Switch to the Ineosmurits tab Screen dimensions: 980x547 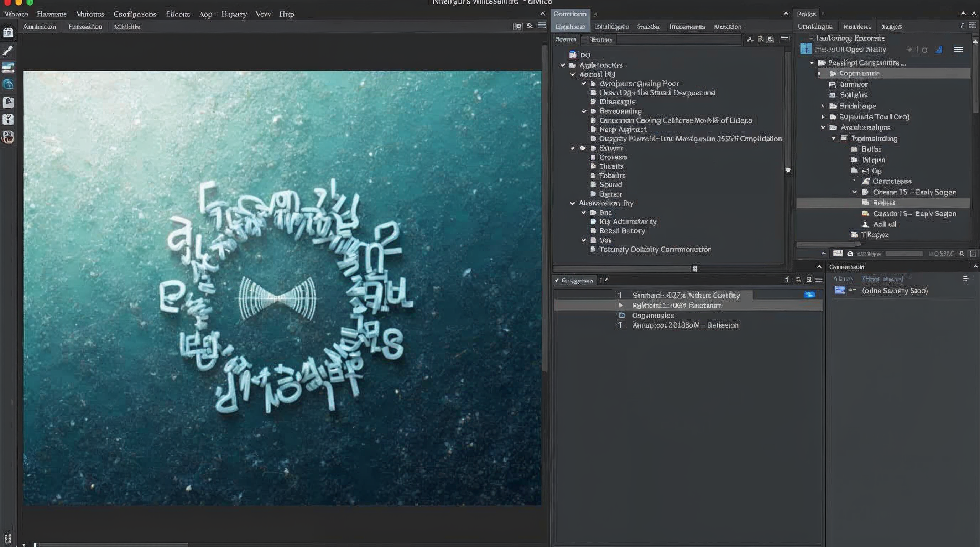(687, 27)
